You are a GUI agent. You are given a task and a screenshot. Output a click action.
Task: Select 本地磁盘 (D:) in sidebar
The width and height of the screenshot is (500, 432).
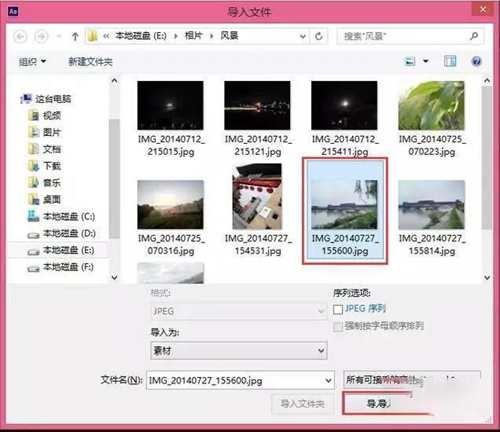[x=62, y=234]
